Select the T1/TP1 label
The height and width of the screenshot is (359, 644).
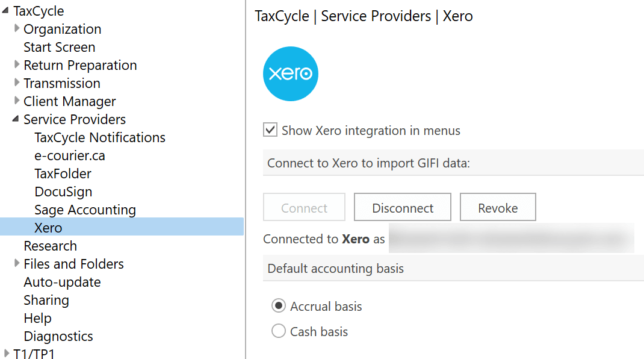coord(34,354)
